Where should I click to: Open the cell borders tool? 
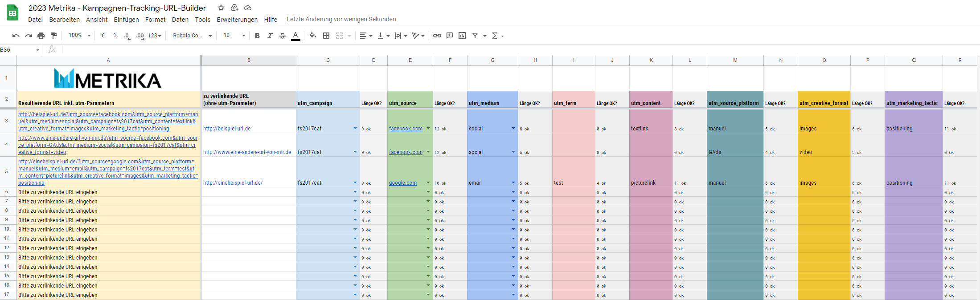326,36
